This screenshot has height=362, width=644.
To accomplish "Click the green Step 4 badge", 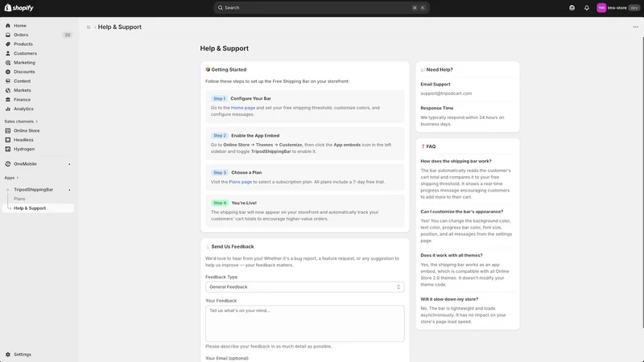I will coord(219,203).
